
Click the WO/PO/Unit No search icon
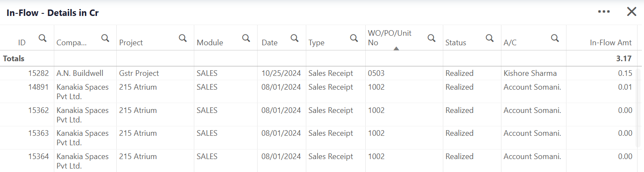coord(431,38)
